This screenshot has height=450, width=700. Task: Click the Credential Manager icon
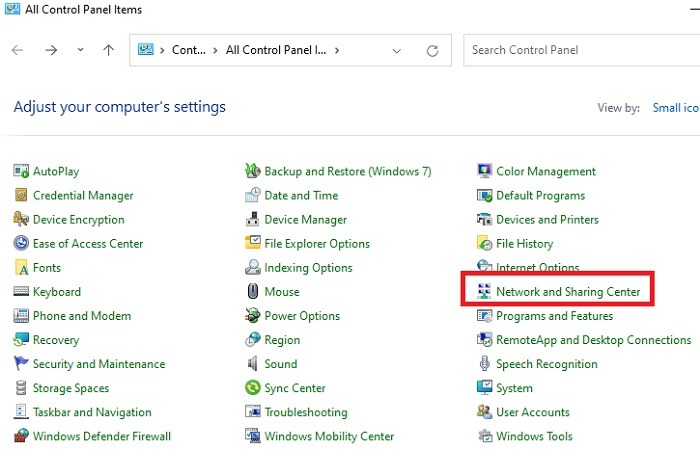coord(21,195)
